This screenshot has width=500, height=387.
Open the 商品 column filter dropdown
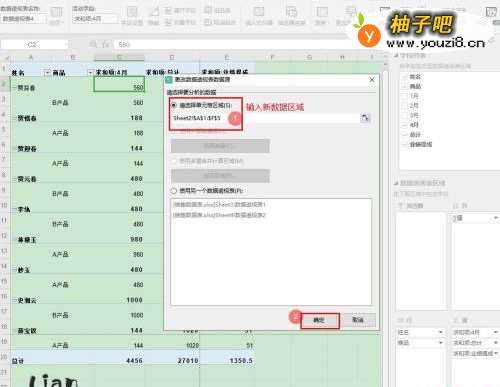pyautogui.click(x=90, y=72)
